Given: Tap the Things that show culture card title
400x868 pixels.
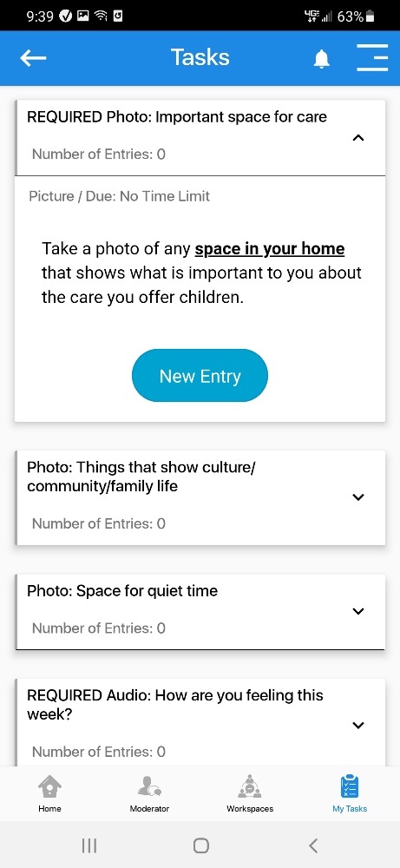Looking at the screenshot, I should (x=141, y=477).
